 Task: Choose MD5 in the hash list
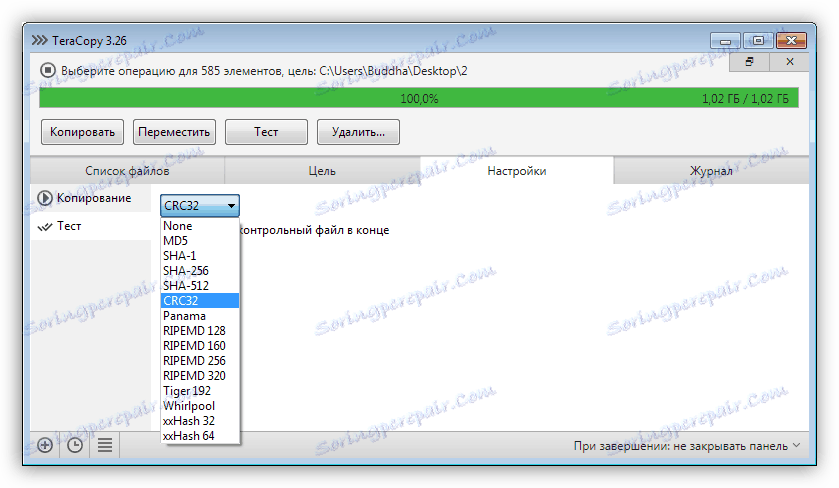pos(200,241)
